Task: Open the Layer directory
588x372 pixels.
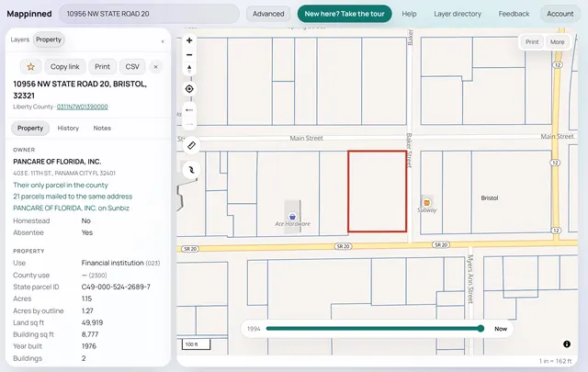Action: pyautogui.click(x=458, y=14)
